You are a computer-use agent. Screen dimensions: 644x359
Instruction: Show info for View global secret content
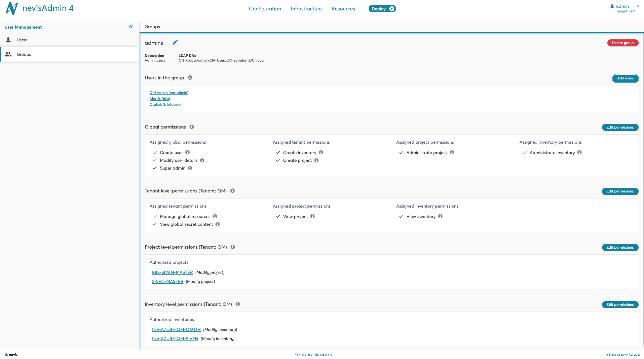(x=218, y=224)
